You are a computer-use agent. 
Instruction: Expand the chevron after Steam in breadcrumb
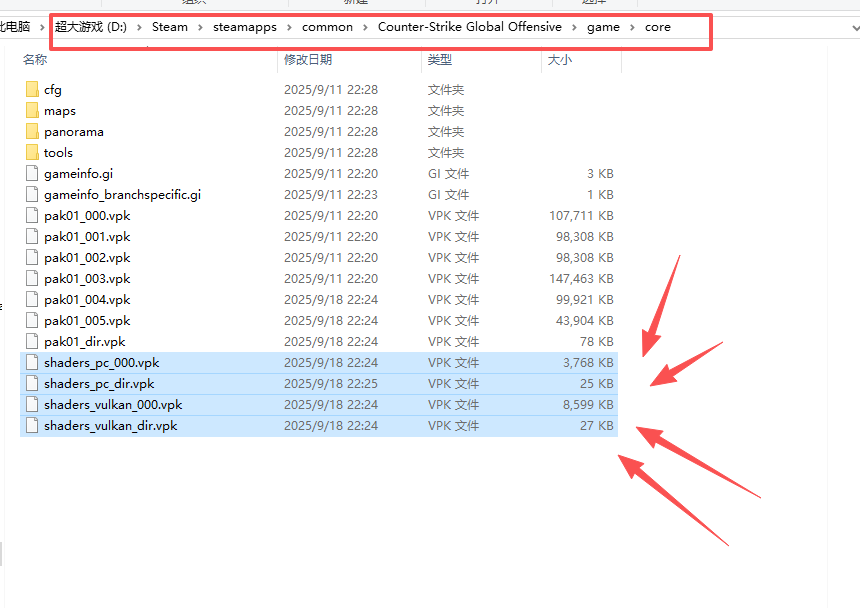(200, 27)
